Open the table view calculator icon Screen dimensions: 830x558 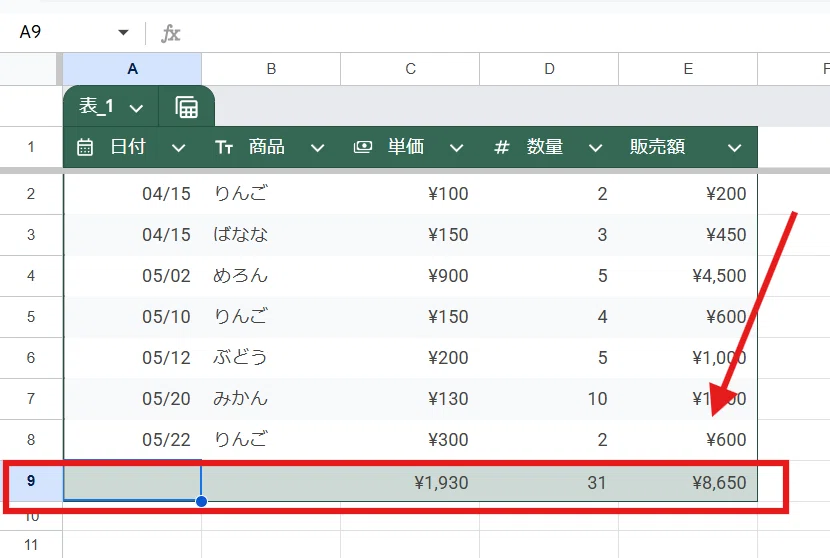pos(186,107)
